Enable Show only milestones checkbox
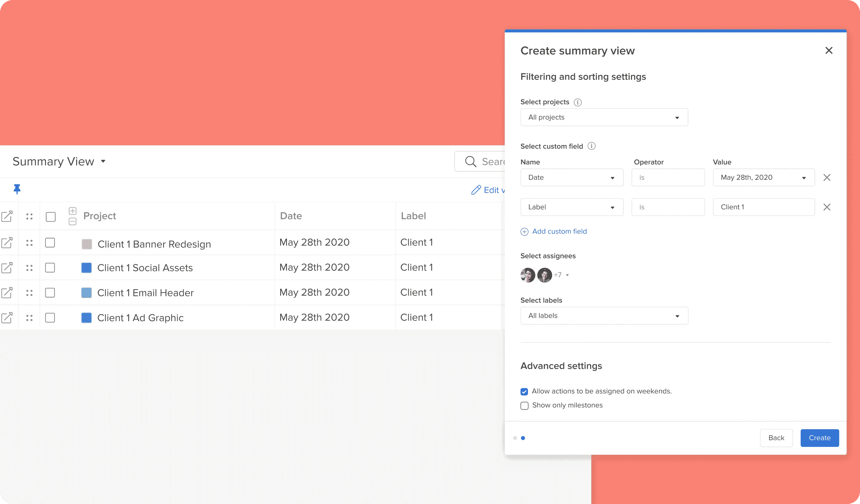860x504 pixels. pyautogui.click(x=524, y=405)
